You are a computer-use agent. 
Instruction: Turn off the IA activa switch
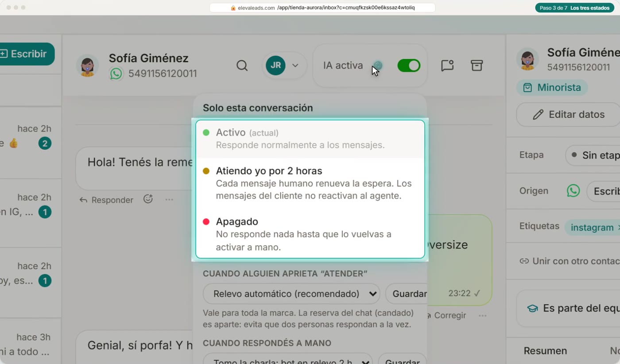tap(409, 66)
